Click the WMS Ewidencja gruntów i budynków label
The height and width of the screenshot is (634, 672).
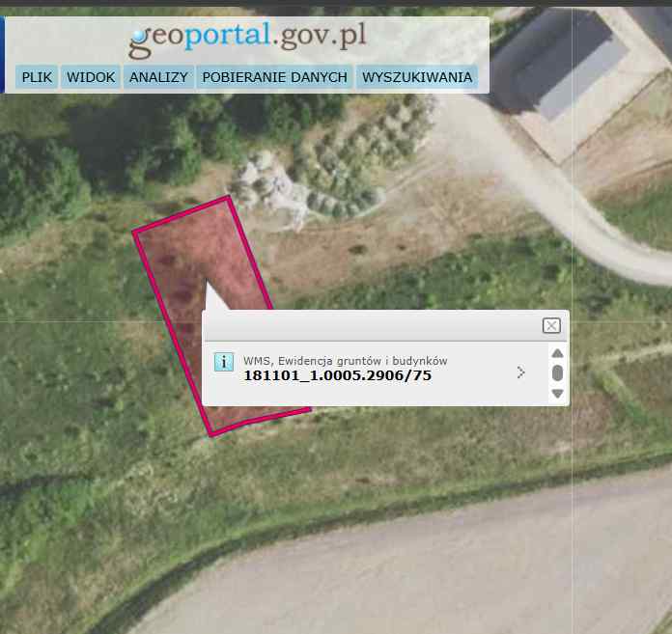click(x=345, y=361)
